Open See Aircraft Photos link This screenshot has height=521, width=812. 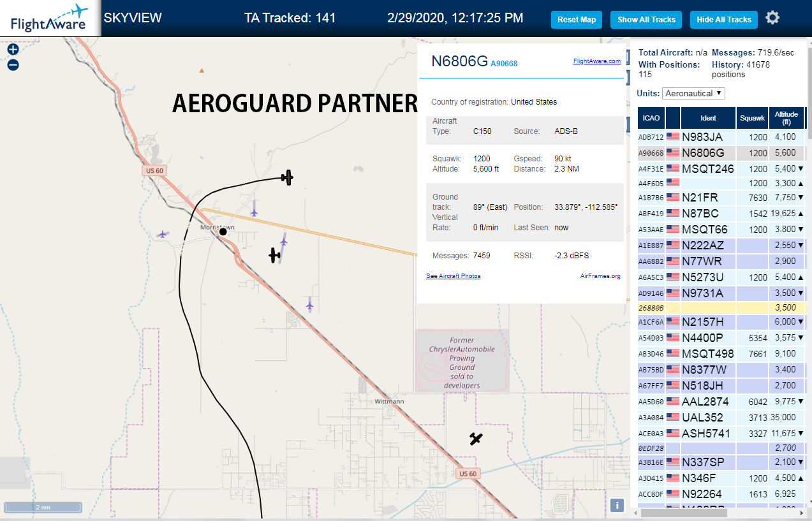click(453, 276)
